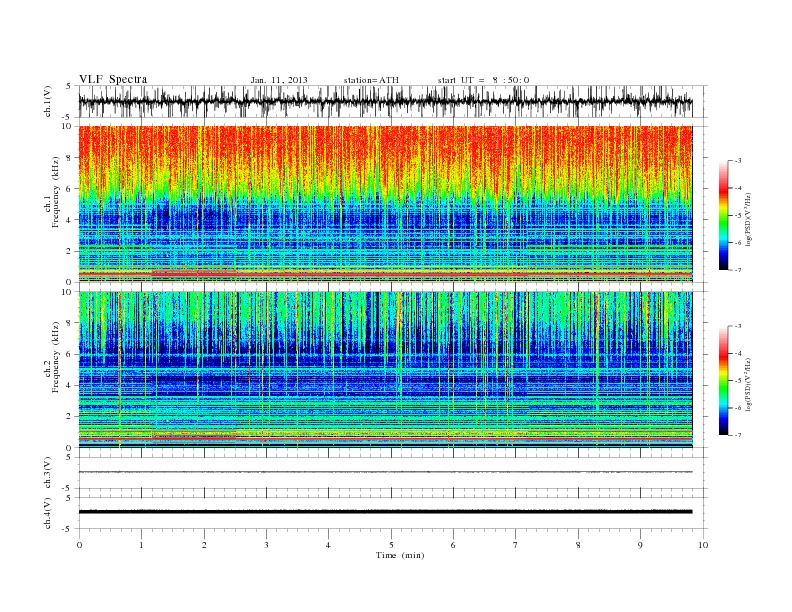Select the date text "Jan. 11, 2013"
Screen dimensions: 792x612
pyautogui.click(x=279, y=80)
